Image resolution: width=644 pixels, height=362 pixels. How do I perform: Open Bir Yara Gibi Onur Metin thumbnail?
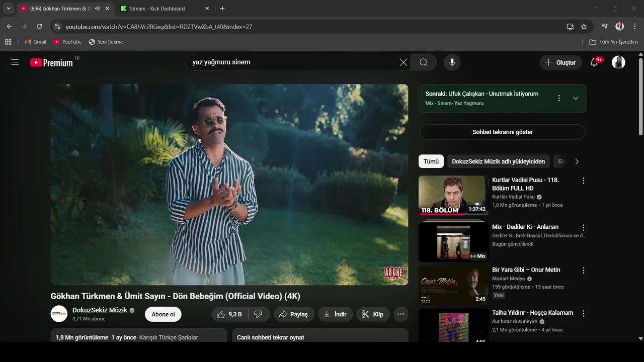453,285
